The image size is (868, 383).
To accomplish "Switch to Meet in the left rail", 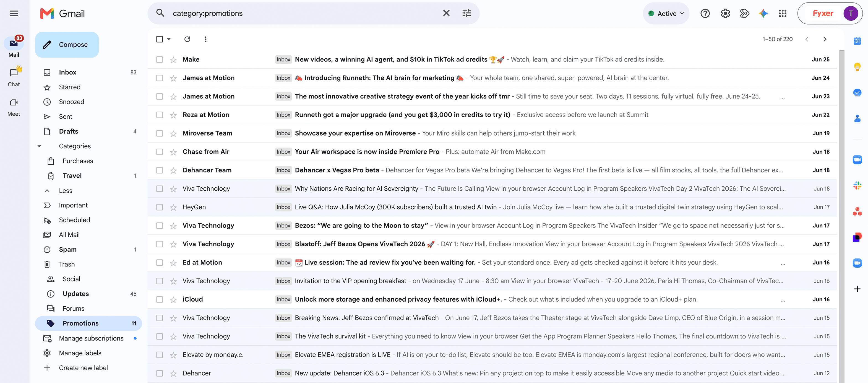I will pyautogui.click(x=14, y=107).
